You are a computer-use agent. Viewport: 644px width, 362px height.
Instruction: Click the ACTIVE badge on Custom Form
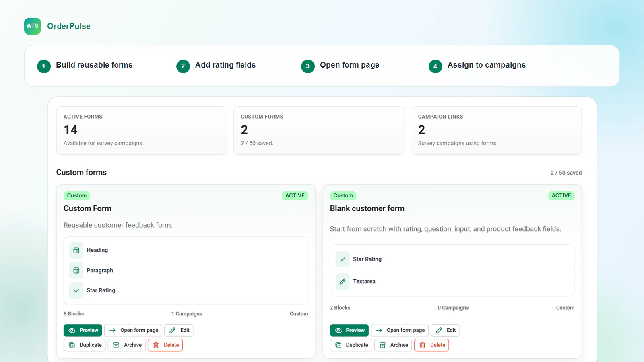tap(295, 196)
